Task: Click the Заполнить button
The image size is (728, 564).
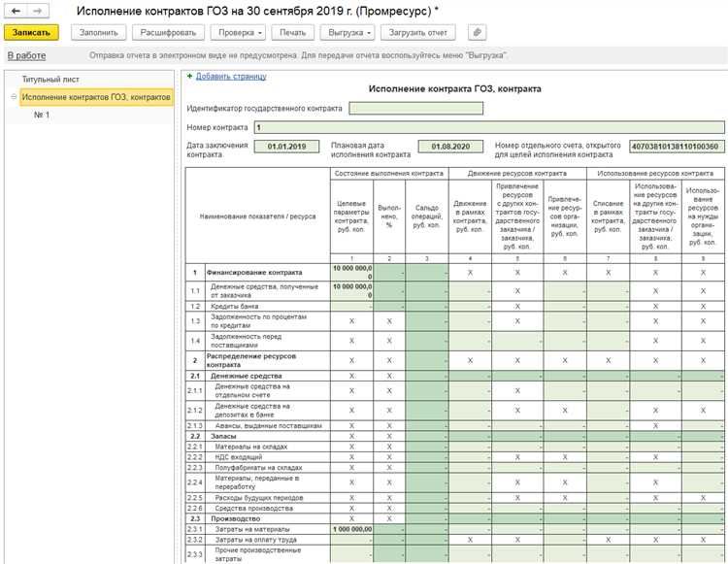Action: click(98, 32)
